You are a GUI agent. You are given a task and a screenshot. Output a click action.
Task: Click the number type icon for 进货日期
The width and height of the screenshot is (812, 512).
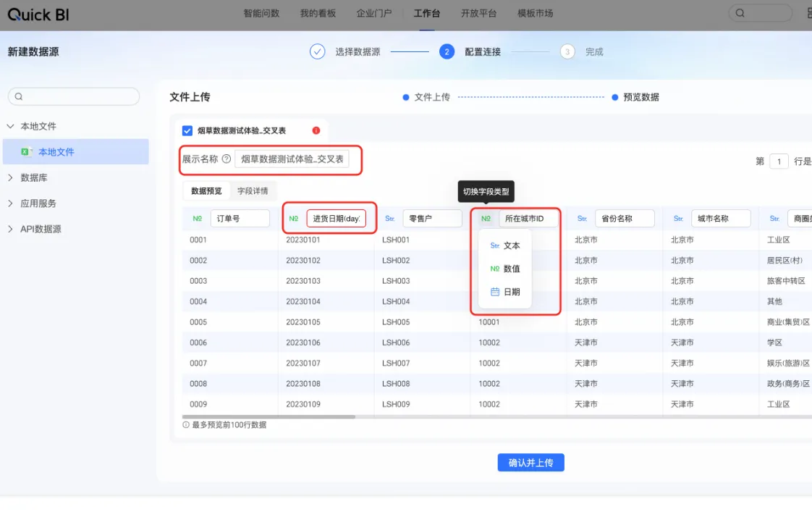click(x=294, y=219)
